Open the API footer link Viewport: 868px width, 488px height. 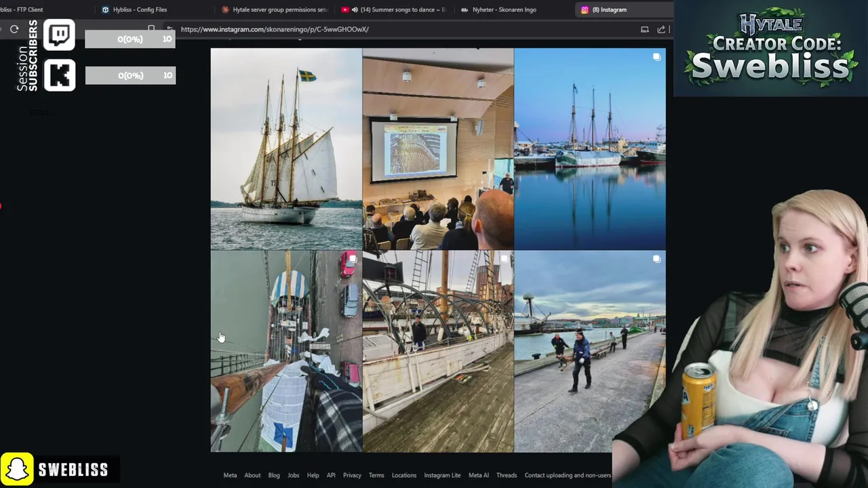pyautogui.click(x=331, y=475)
